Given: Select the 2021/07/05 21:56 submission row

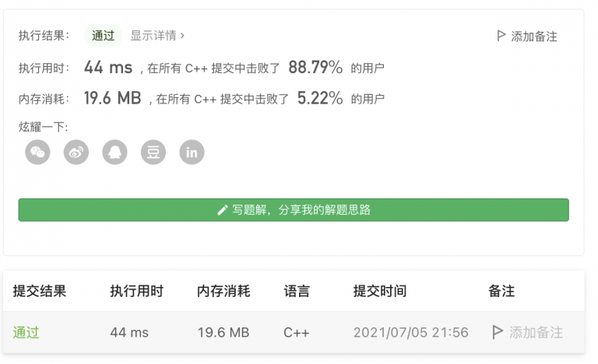Looking at the screenshot, I should pyautogui.click(x=294, y=332).
